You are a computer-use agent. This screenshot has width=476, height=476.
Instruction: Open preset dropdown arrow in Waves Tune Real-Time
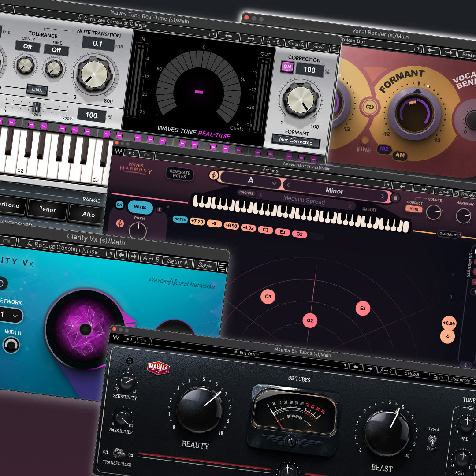point(213,33)
